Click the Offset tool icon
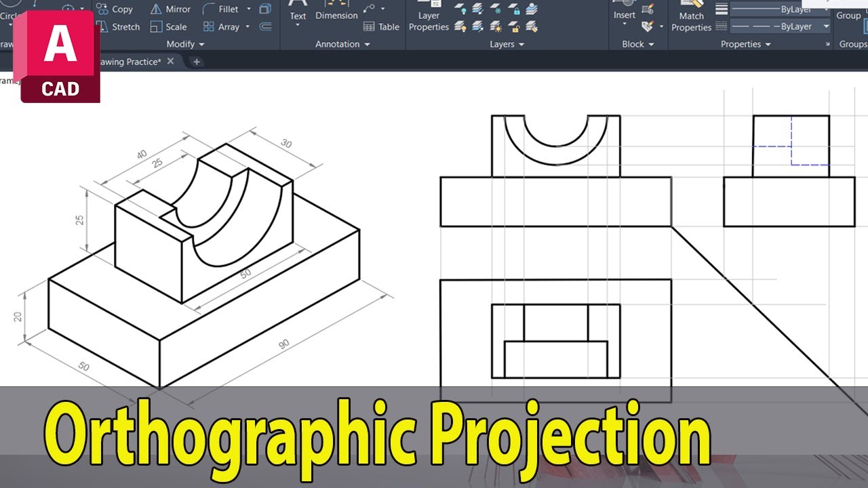The height and width of the screenshot is (488, 868). (x=266, y=27)
